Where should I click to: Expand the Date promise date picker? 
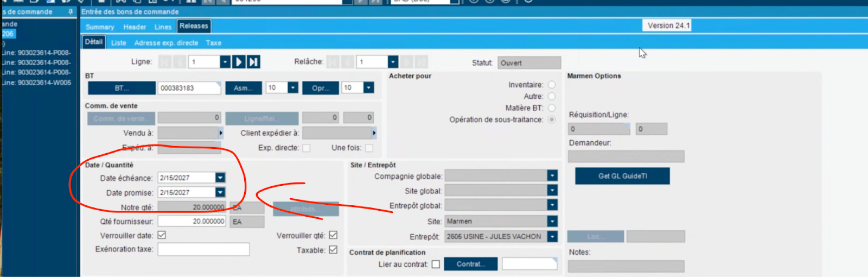coord(220,192)
